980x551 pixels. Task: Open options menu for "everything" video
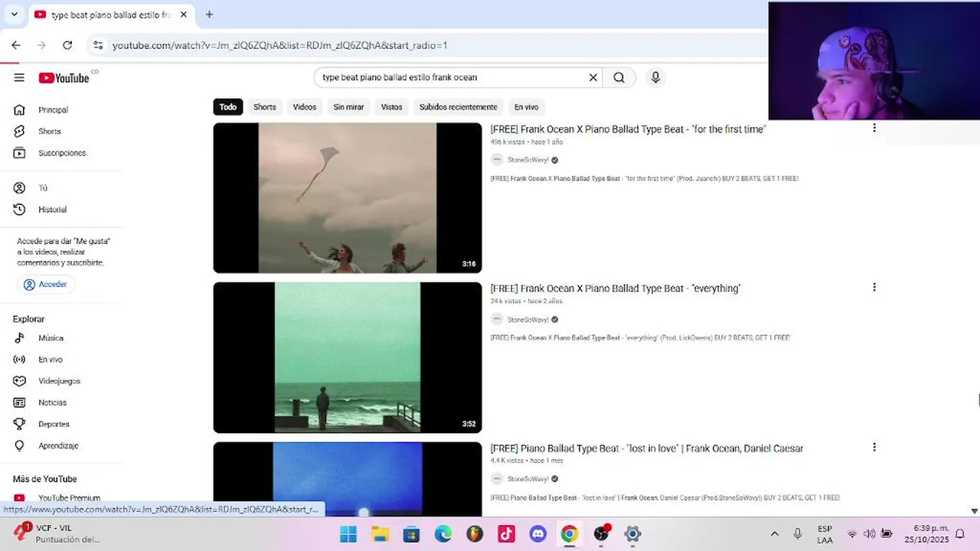point(874,287)
